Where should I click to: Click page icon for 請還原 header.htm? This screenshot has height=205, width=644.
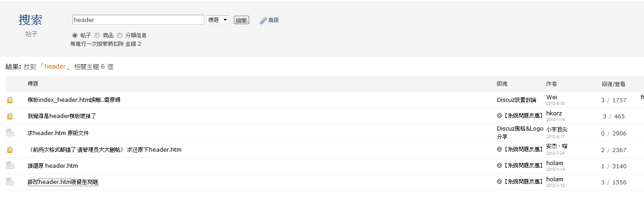point(10,166)
